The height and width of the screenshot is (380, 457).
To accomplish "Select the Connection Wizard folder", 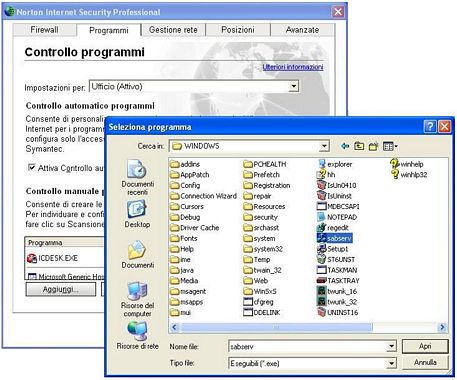I will (203, 196).
